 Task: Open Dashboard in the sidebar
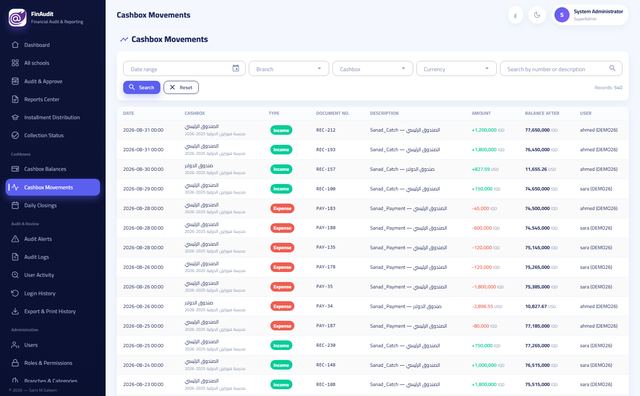(53, 45)
